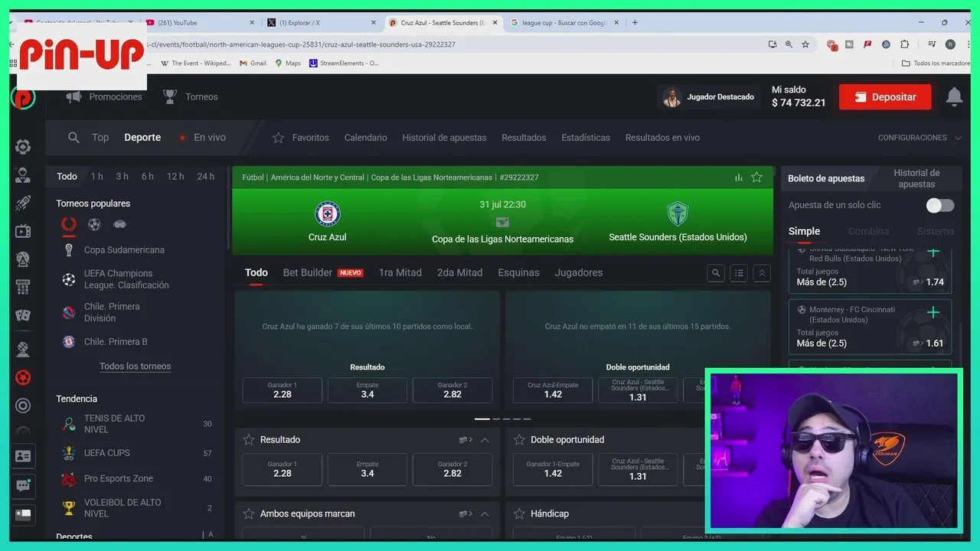980x551 pixels.
Task: Click the install app icon in address bar
Action: 772,44
